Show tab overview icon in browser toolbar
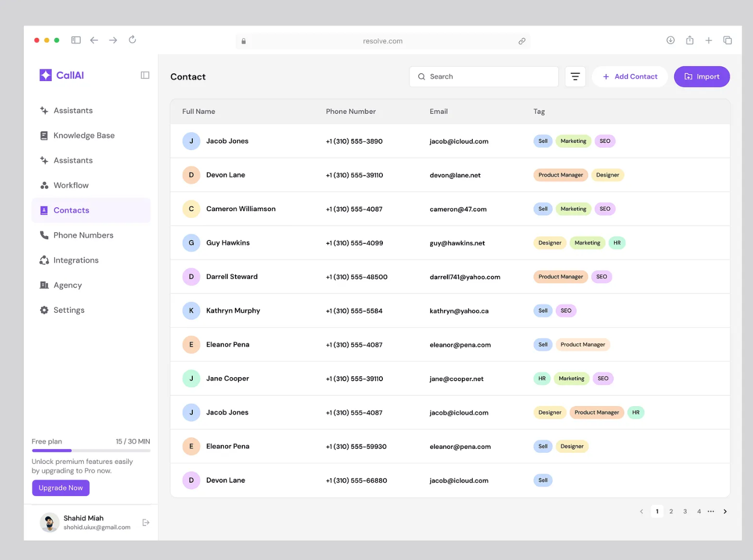 pos(727,40)
